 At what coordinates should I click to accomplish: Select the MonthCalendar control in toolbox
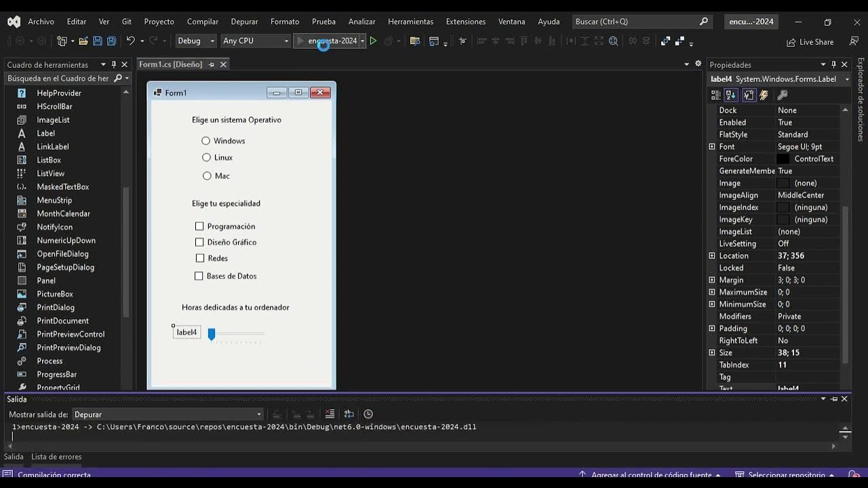(x=63, y=213)
